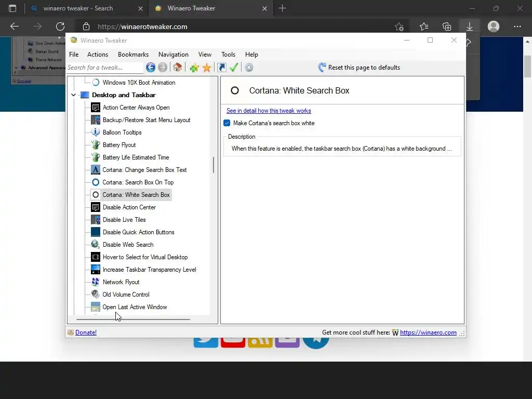Viewport: 532px width, 399px height.
Task: Open the https://winaero.com link
Action: pos(428,332)
